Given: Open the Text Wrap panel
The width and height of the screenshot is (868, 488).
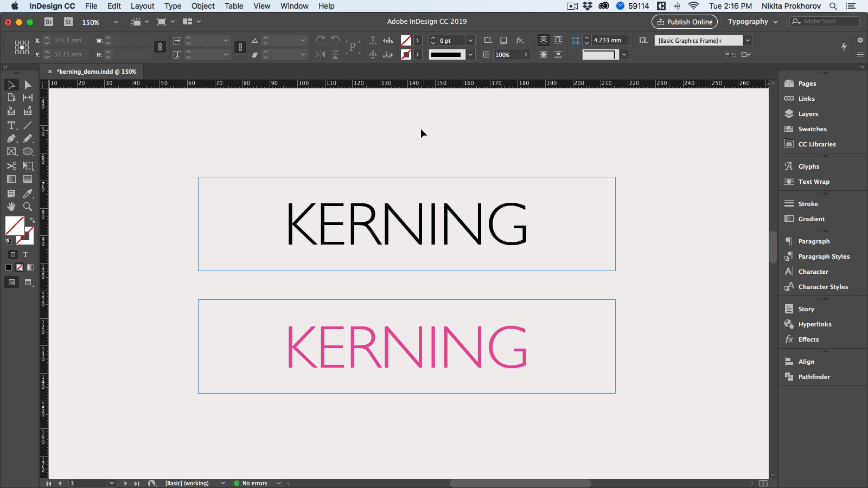Looking at the screenshot, I should click(x=813, y=182).
